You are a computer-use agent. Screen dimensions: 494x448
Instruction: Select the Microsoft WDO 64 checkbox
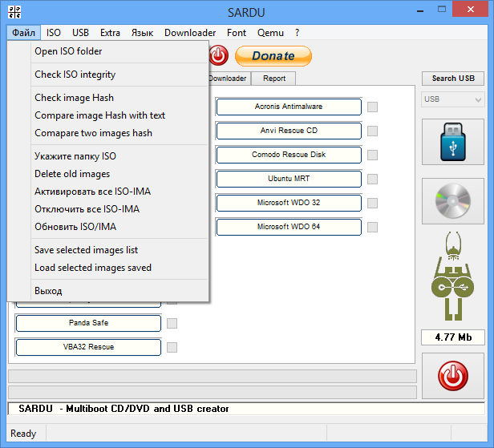[x=372, y=227]
